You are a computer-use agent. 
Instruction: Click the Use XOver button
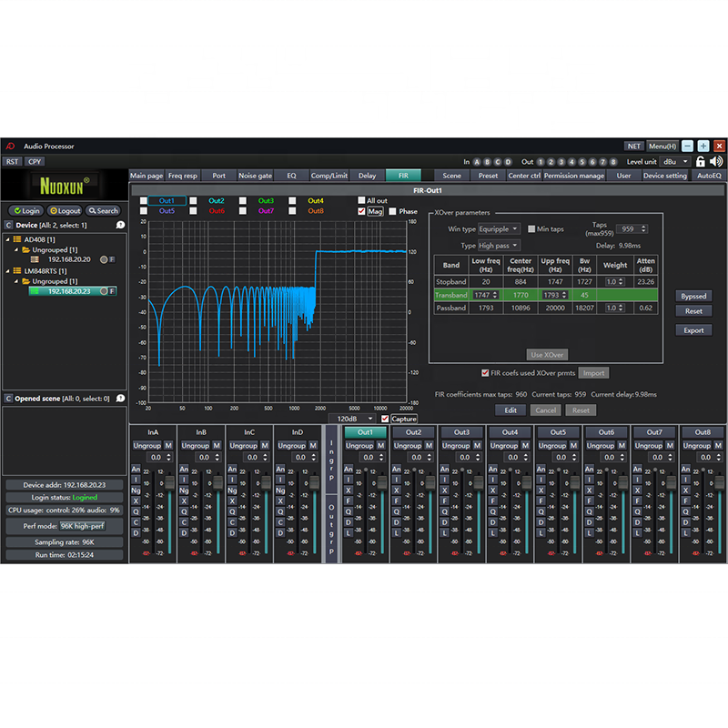coord(547,355)
